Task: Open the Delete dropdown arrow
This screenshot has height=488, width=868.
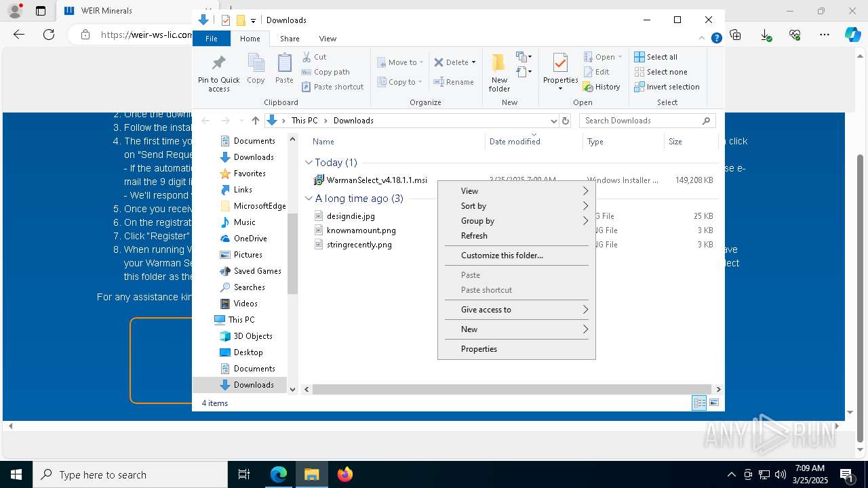Action: click(x=473, y=62)
